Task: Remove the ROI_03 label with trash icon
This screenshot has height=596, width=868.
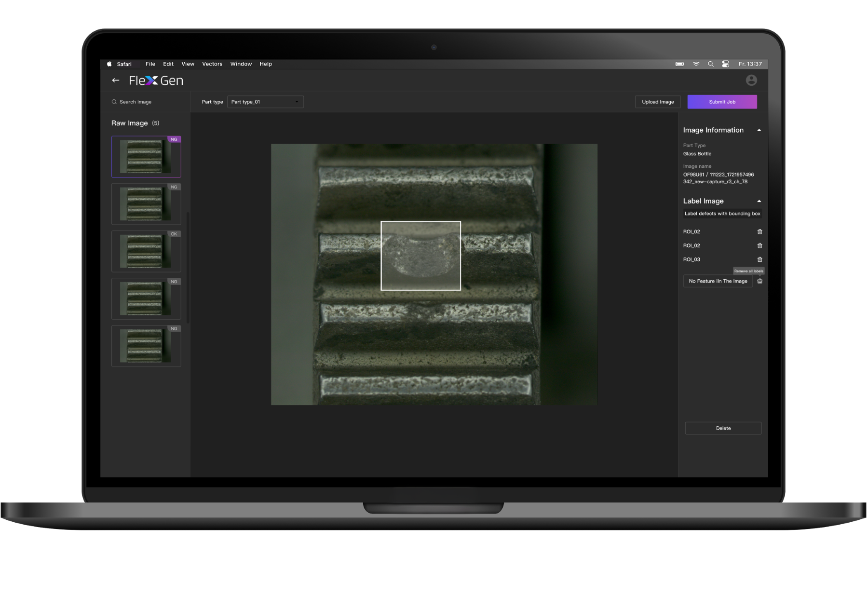Action: pyautogui.click(x=759, y=260)
